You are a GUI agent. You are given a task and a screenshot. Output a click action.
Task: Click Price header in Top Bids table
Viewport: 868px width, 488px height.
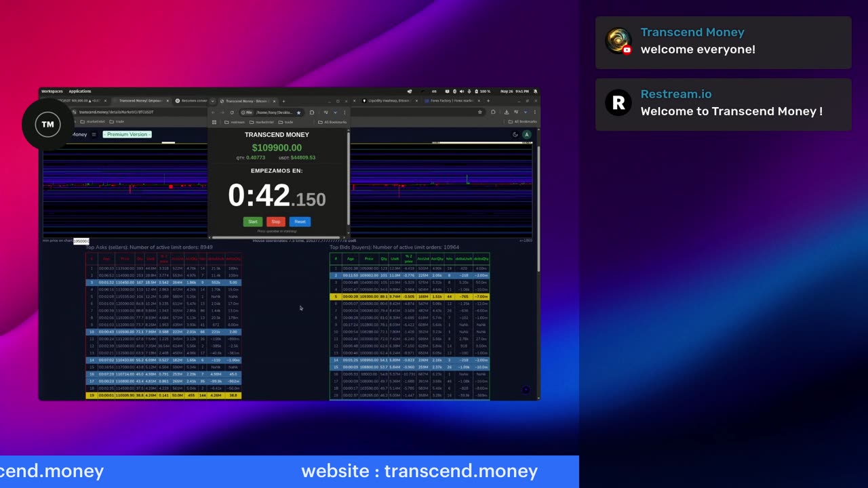[x=369, y=259]
